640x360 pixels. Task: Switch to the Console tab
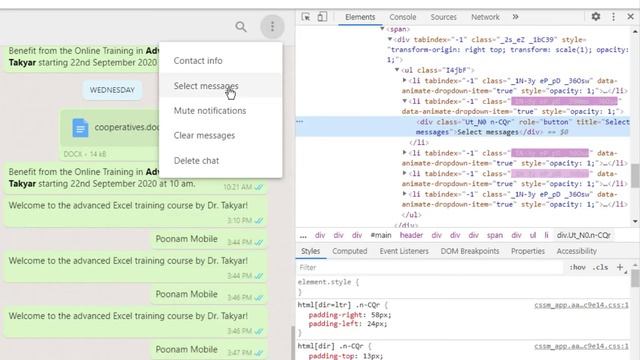click(402, 17)
